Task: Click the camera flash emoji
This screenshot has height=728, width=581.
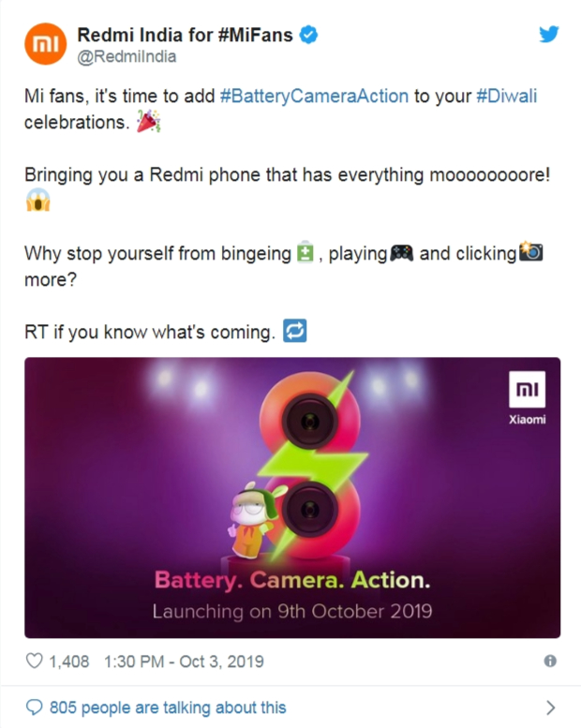Action: coord(530,252)
